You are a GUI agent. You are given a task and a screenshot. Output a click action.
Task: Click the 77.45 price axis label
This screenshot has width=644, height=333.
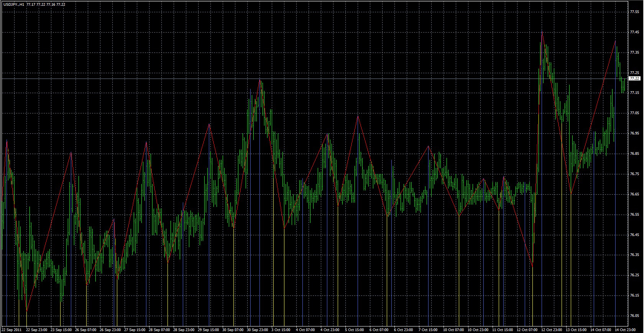[634, 32]
